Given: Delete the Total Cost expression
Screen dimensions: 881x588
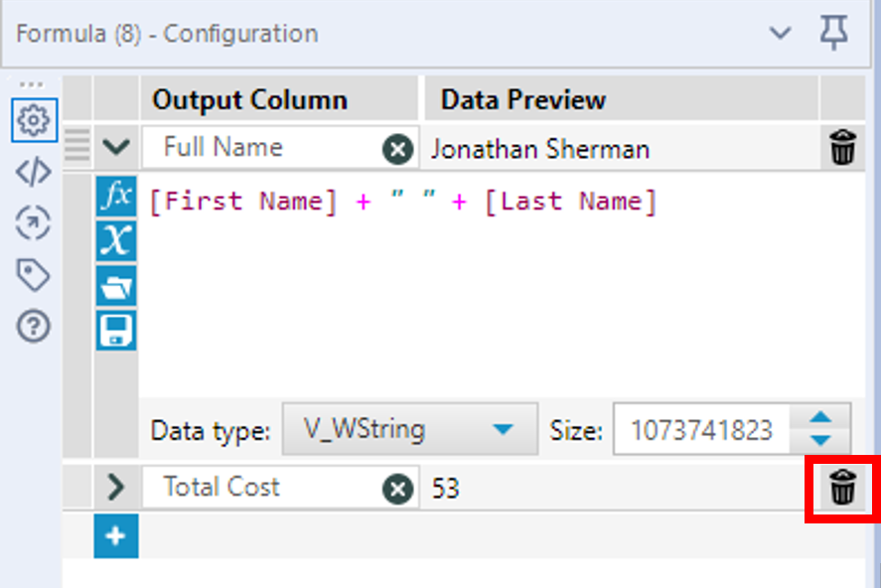Looking at the screenshot, I should (x=843, y=487).
